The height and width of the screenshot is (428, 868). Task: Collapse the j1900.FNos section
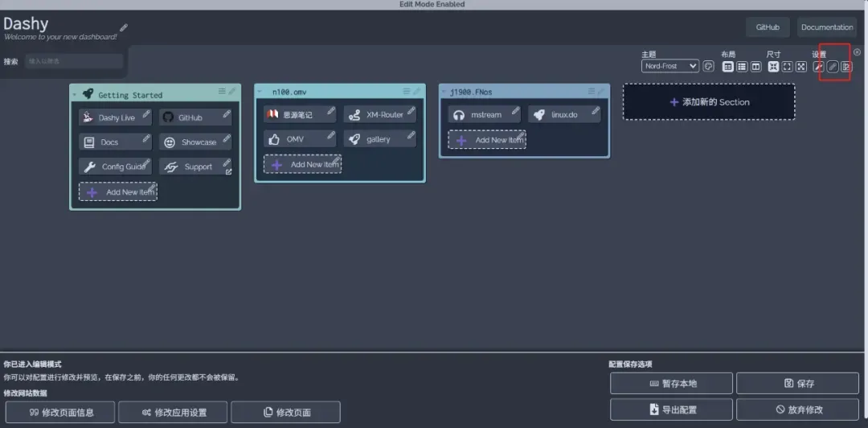coord(444,92)
